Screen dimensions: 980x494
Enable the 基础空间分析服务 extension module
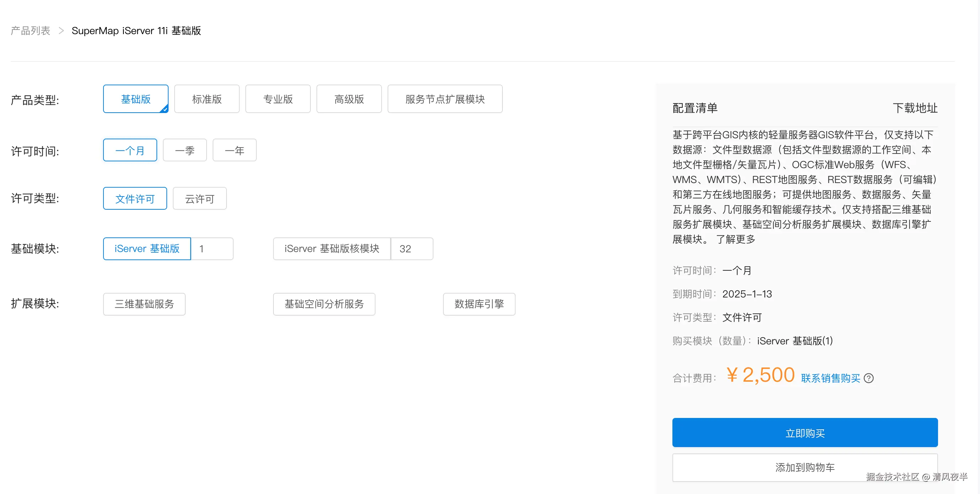(x=324, y=304)
